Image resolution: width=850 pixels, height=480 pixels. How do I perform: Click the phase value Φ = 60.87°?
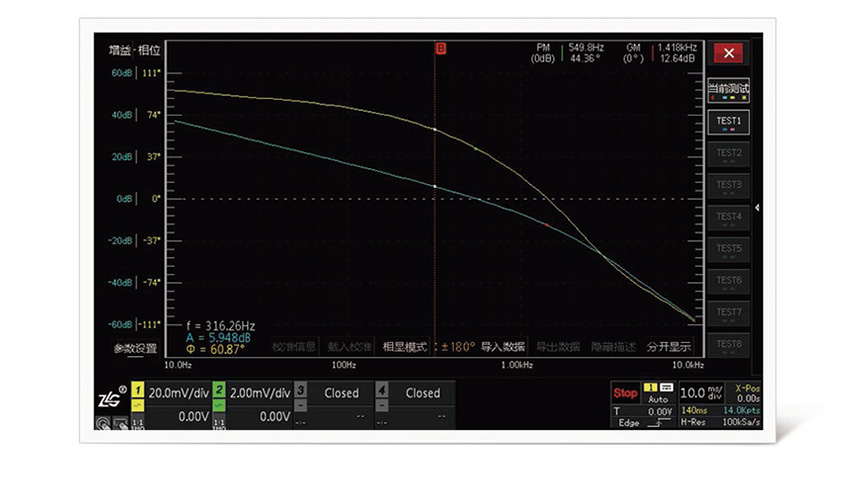pyautogui.click(x=215, y=350)
